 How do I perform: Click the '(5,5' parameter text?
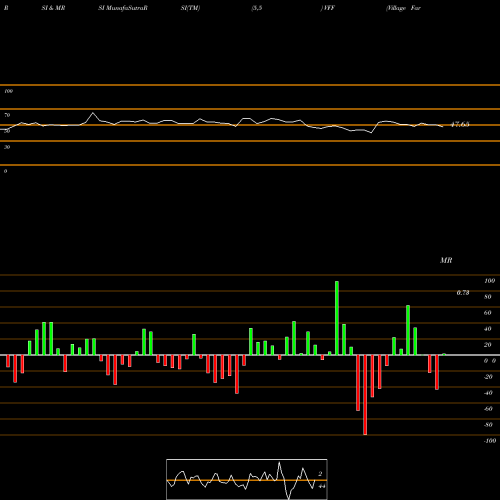(x=257, y=8)
